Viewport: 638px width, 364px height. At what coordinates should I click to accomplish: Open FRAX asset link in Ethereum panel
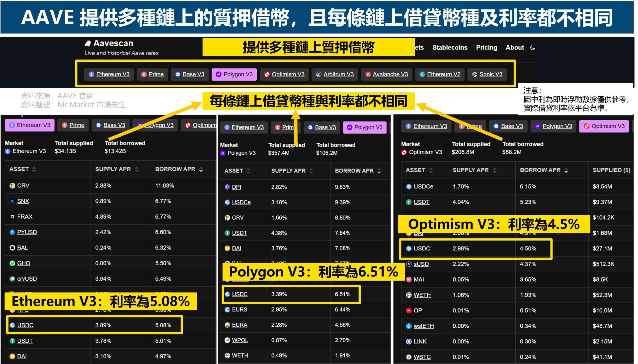(25, 217)
